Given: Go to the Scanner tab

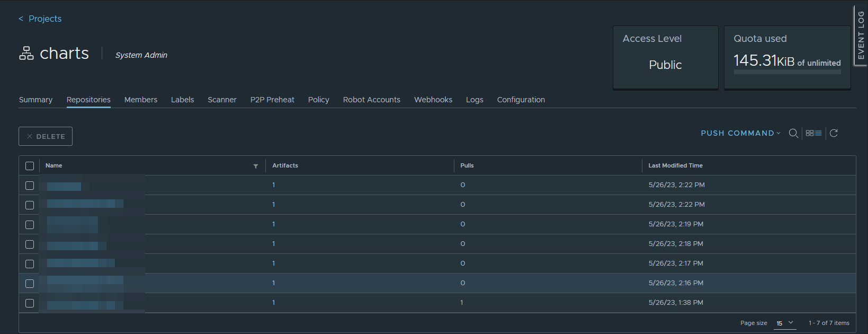Looking at the screenshot, I should pos(222,100).
